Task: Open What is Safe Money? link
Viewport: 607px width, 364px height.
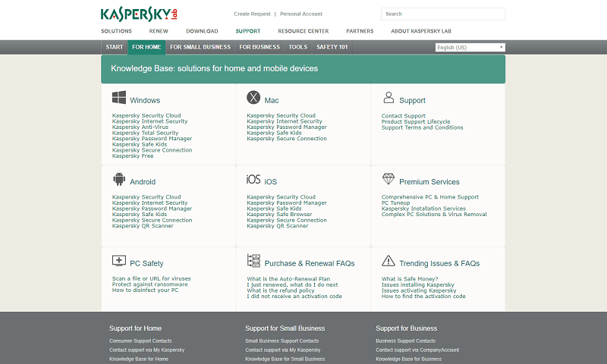Action: click(410, 279)
